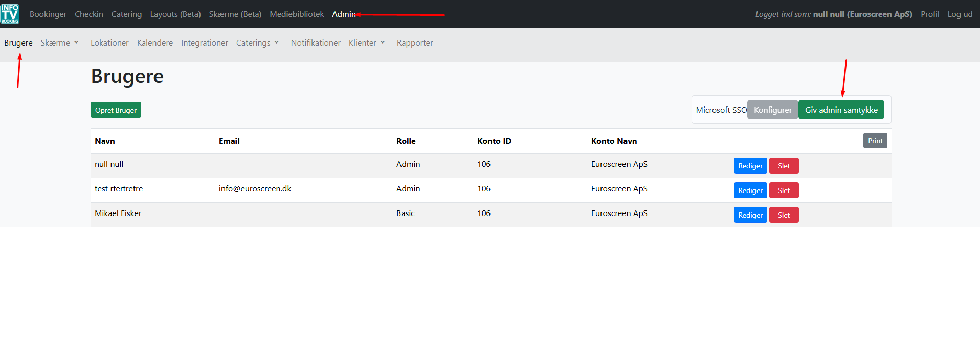This screenshot has width=980, height=363.
Task: Expand the Caterings dropdown
Action: coord(257,43)
